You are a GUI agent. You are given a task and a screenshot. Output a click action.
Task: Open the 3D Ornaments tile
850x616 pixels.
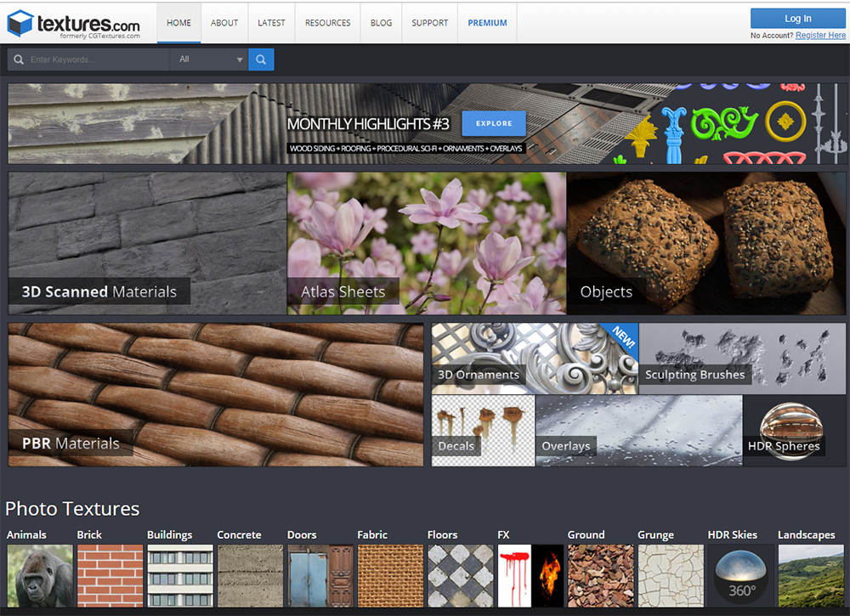[x=534, y=359]
